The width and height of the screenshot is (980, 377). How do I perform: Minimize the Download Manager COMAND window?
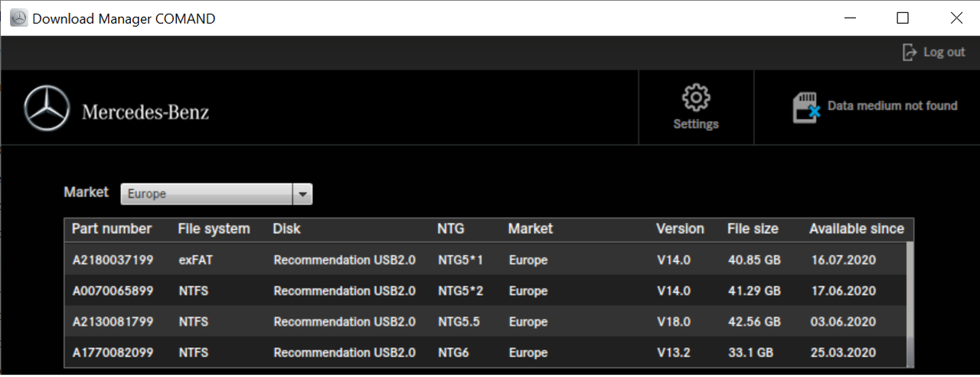point(850,18)
